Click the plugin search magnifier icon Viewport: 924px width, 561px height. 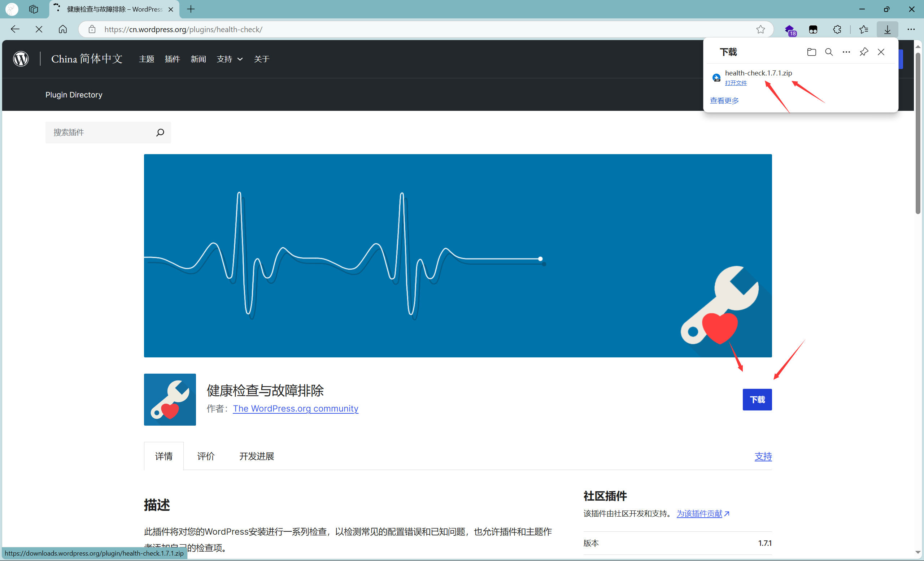[x=160, y=132]
